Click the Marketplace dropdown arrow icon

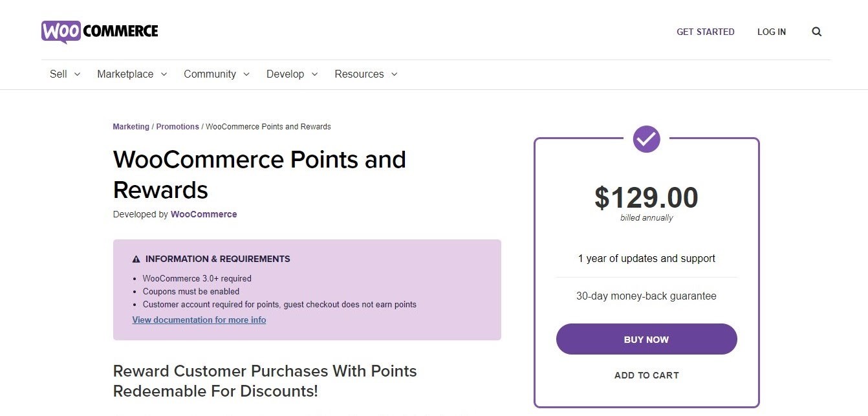164,74
